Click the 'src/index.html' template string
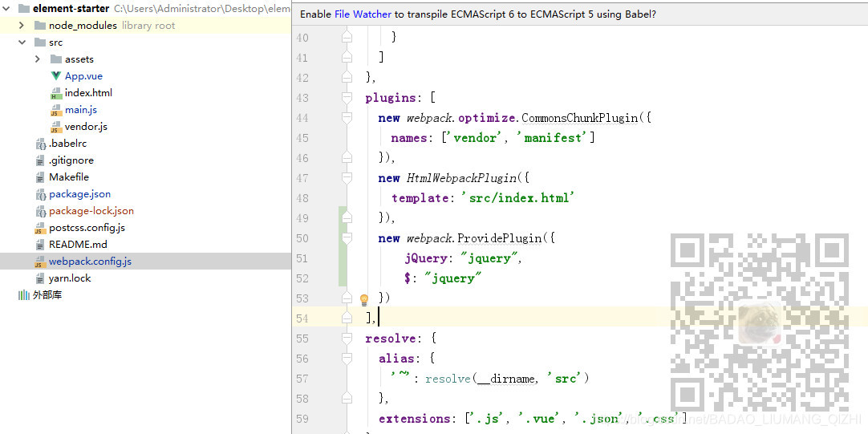868x434 pixels. coord(518,198)
